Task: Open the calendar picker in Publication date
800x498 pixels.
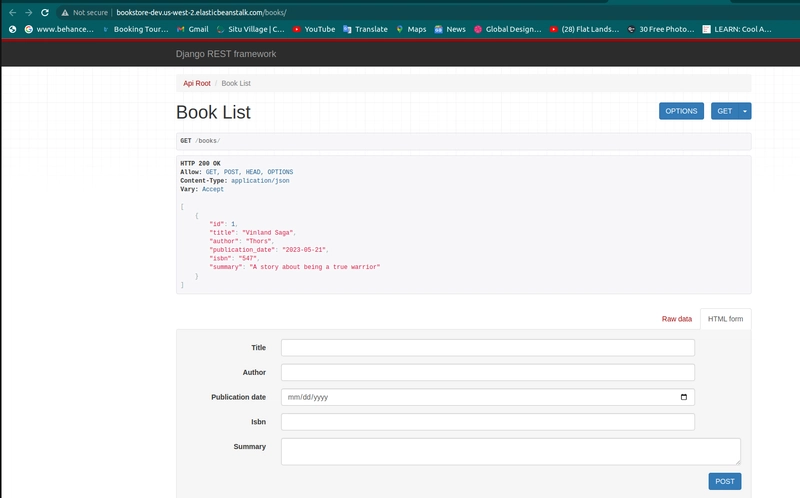Action: tap(684, 397)
